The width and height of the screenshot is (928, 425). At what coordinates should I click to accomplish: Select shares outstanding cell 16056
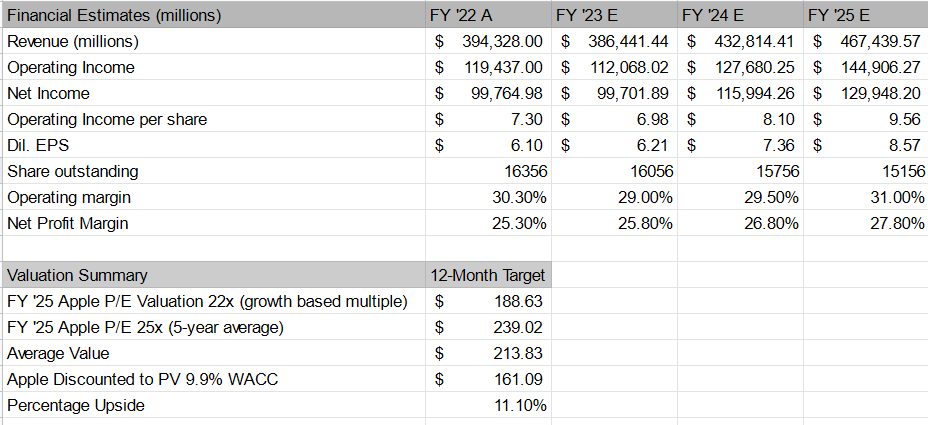(x=614, y=171)
